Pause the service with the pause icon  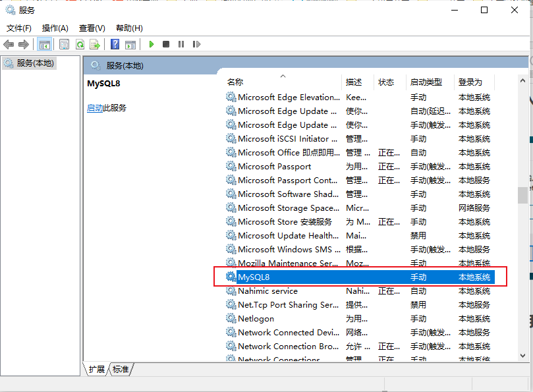[181, 44]
